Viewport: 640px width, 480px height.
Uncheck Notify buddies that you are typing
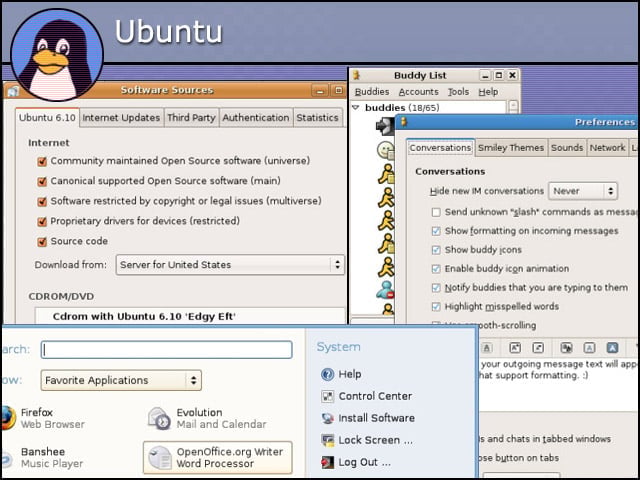(x=436, y=288)
